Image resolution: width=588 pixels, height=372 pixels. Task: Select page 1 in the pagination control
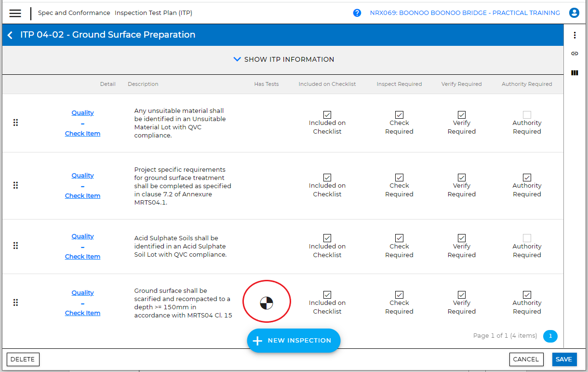click(550, 336)
